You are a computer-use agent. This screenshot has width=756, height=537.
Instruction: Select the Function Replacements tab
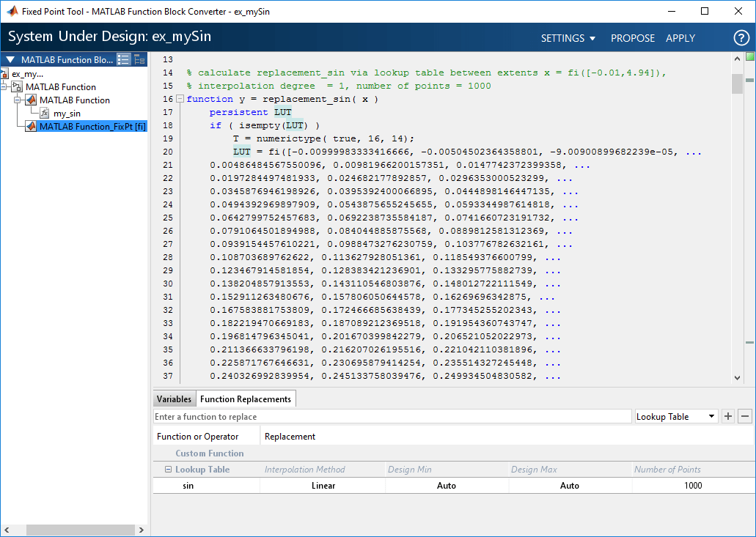[x=246, y=399]
